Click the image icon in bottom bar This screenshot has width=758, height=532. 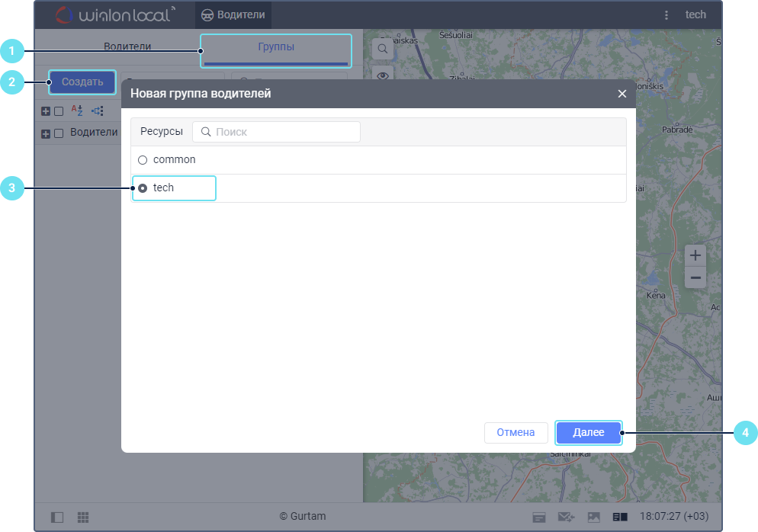(593, 517)
